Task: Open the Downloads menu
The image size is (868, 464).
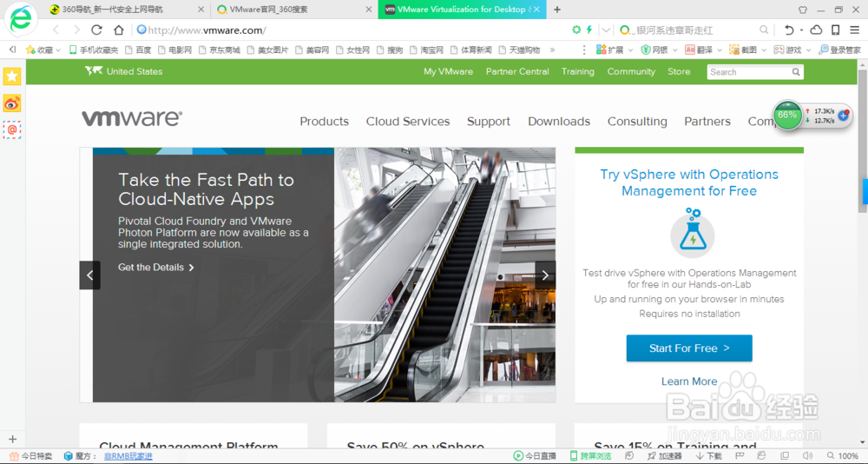Action: coord(559,122)
